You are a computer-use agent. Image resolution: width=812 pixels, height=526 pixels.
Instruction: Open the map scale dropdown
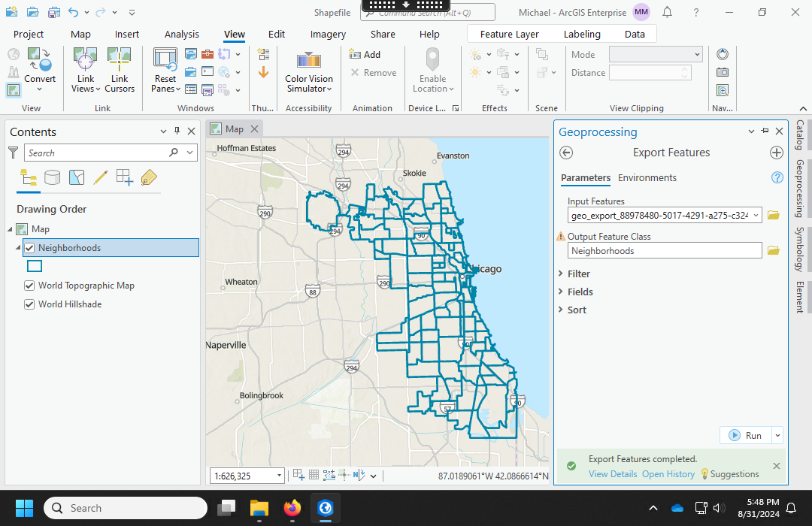click(280, 476)
